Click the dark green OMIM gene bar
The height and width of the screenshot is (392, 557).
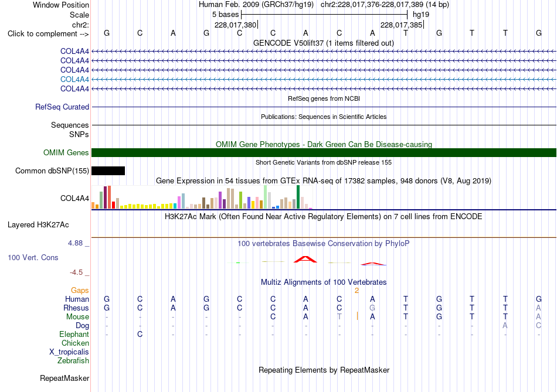coord(324,153)
